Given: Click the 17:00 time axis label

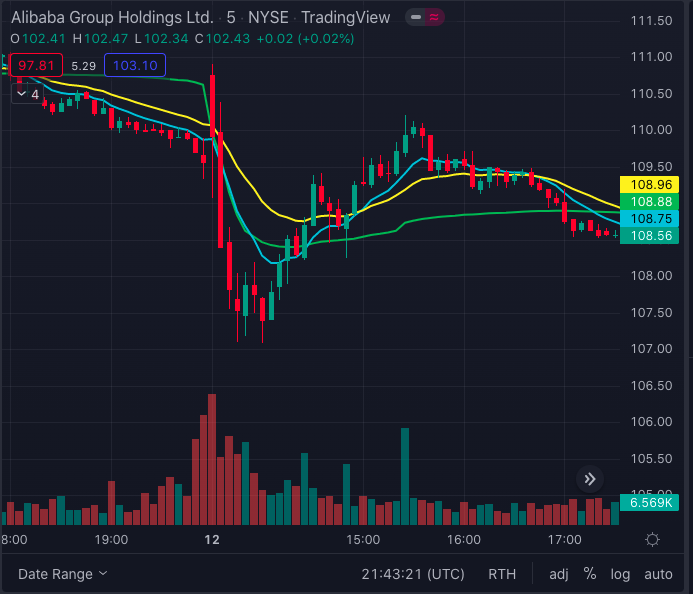Looking at the screenshot, I should point(564,540).
